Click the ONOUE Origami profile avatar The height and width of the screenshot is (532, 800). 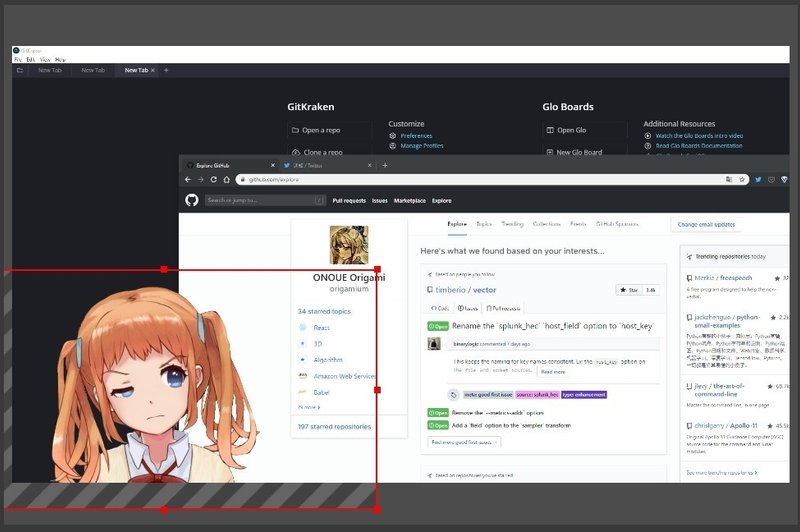click(349, 245)
